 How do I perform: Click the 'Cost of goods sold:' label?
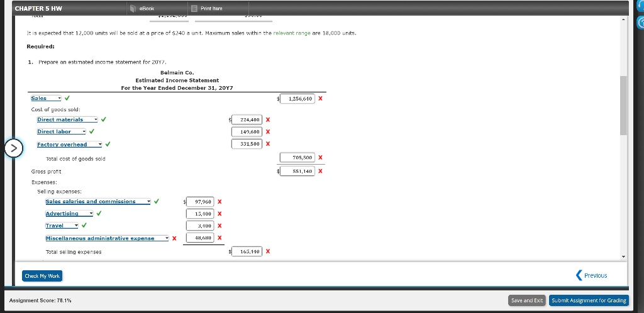[x=56, y=109]
